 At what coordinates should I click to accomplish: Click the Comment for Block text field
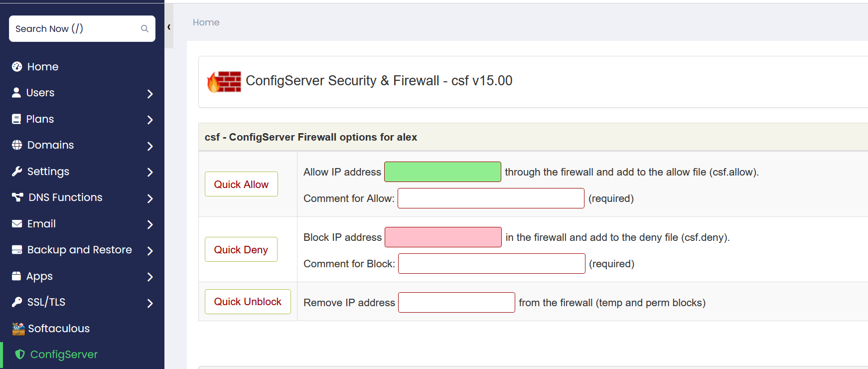[491, 264]
